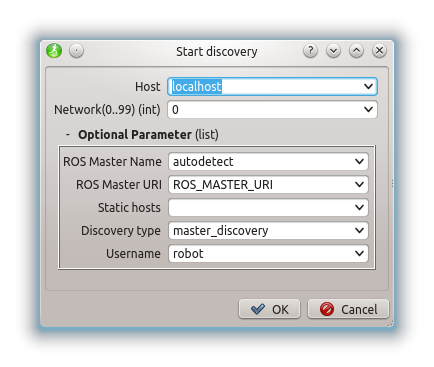Click the green running-man application icon
434x367 pixels.
[54, 51]
